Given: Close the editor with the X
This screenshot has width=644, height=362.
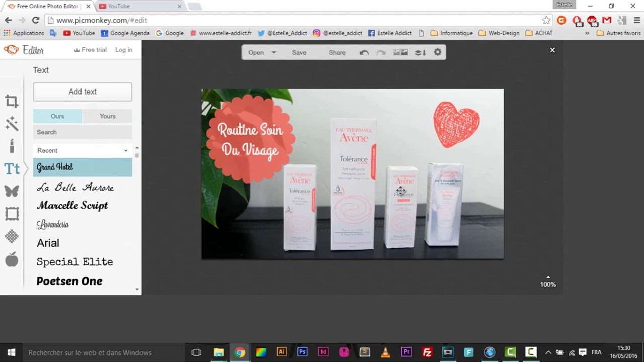Looking at the screenshot, I should pos(552,50).
